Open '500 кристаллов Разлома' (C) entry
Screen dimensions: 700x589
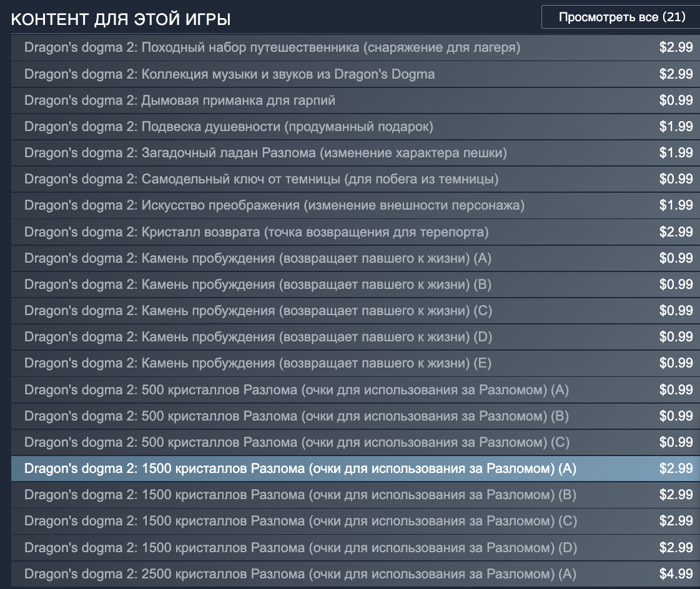coord(355,442)
